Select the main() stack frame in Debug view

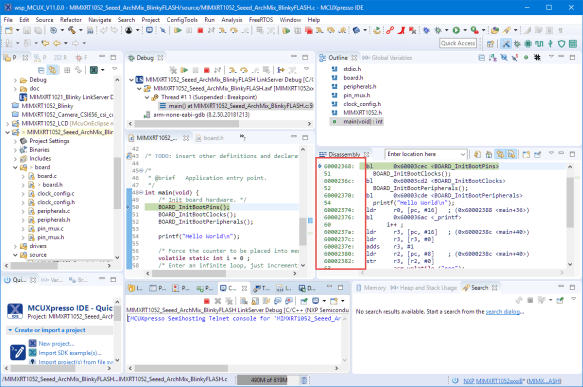236,106
